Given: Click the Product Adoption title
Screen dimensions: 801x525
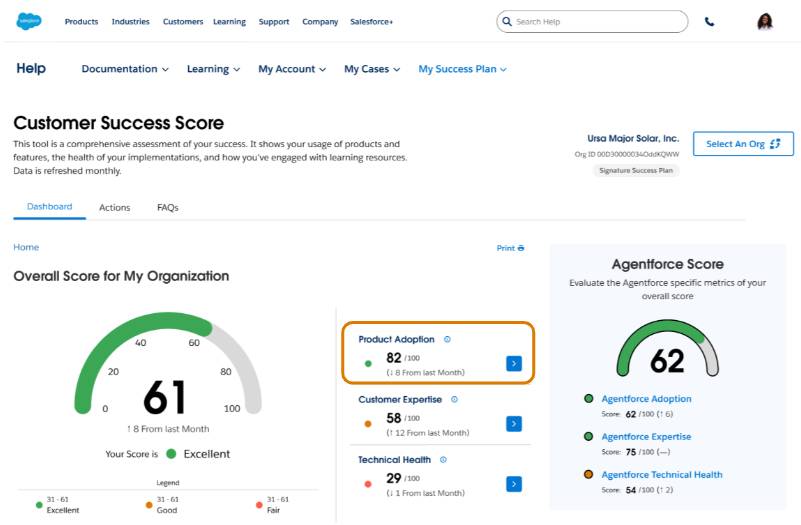Looking at the screenshot, I should [x=396, y=339].
